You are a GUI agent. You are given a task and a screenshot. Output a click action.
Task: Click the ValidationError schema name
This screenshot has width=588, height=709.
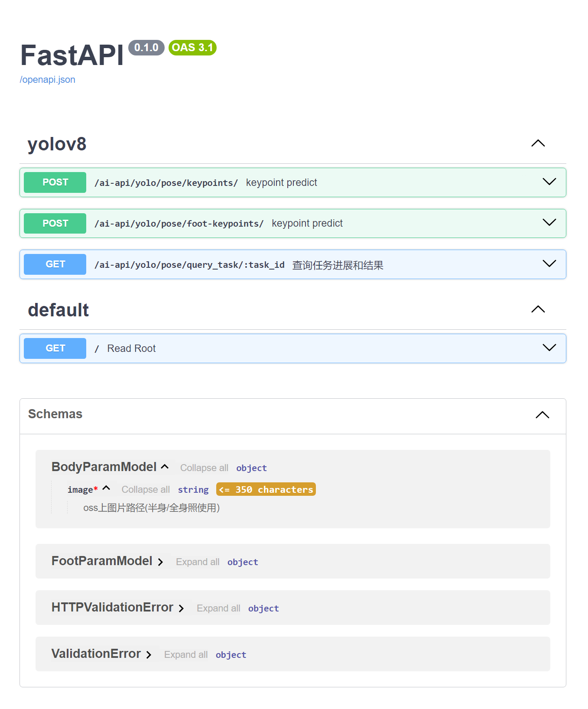[x=96, y=654]
